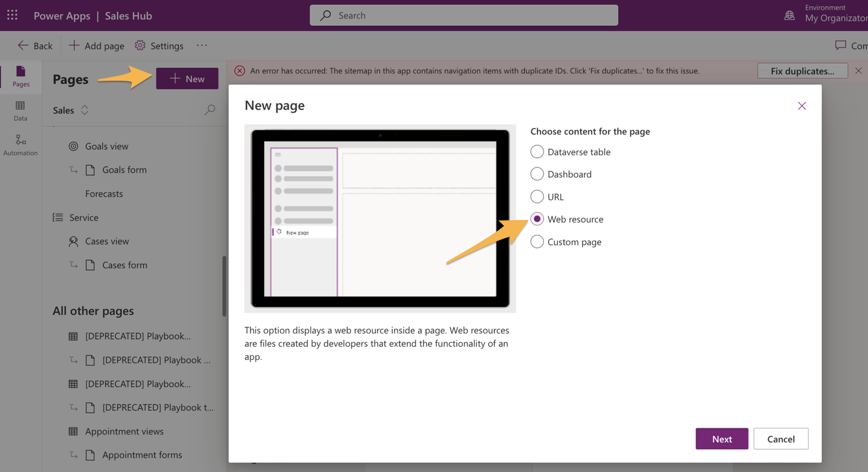
Task: Click the Sales Hub app name
Action: [x=128, y=15]
